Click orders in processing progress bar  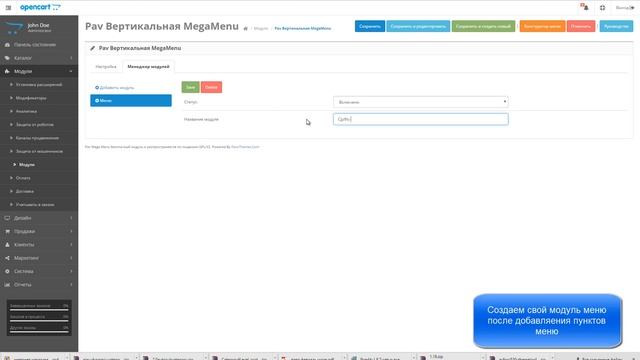click(39, 321)
